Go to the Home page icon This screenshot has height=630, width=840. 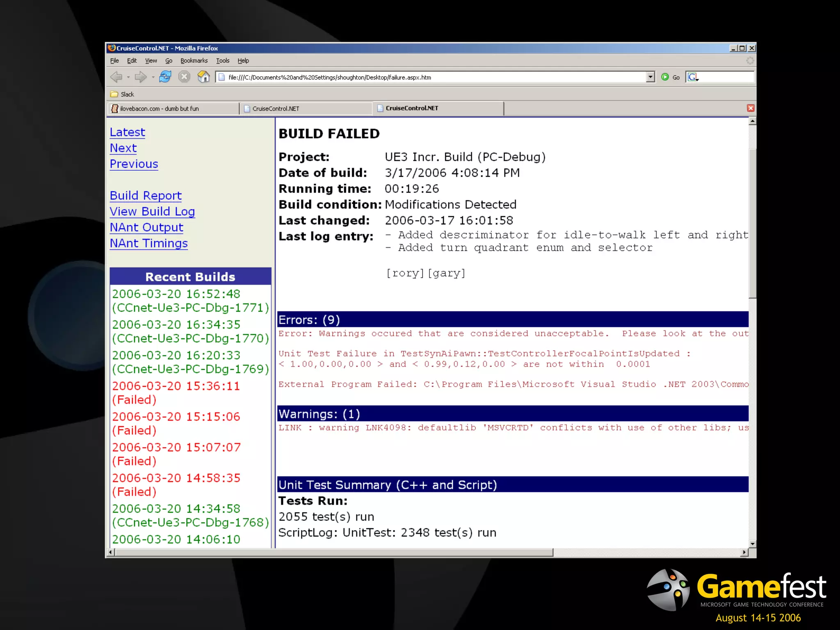[203, 77]
